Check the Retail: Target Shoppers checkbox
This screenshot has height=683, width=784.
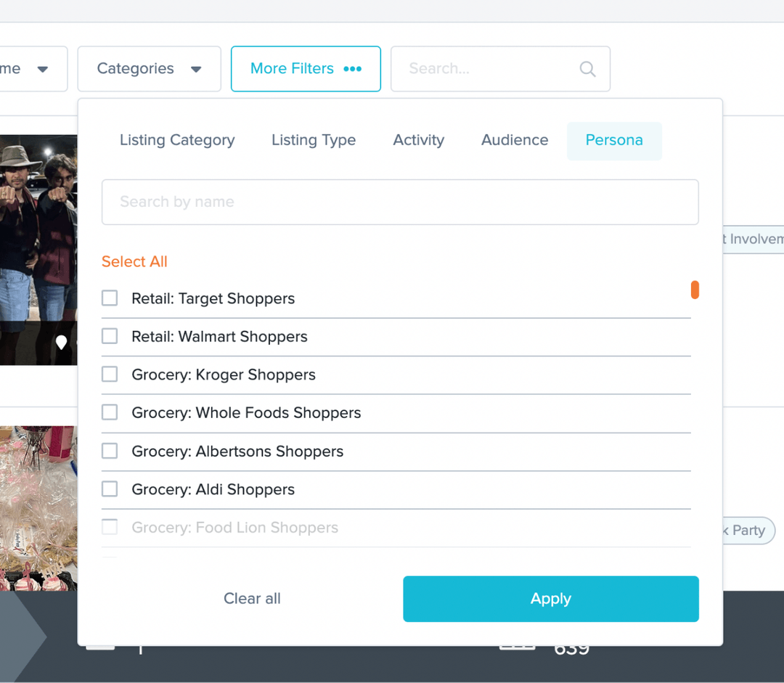(109, 298)
